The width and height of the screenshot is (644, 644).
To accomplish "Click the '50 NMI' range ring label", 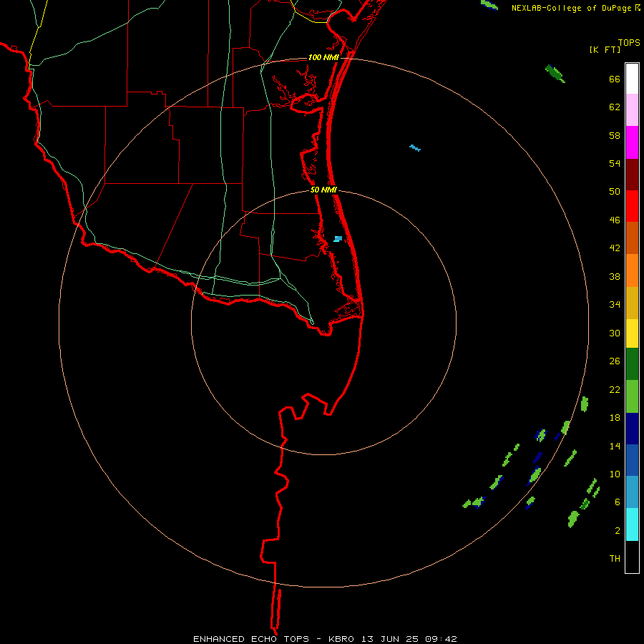I will [323, 190].
